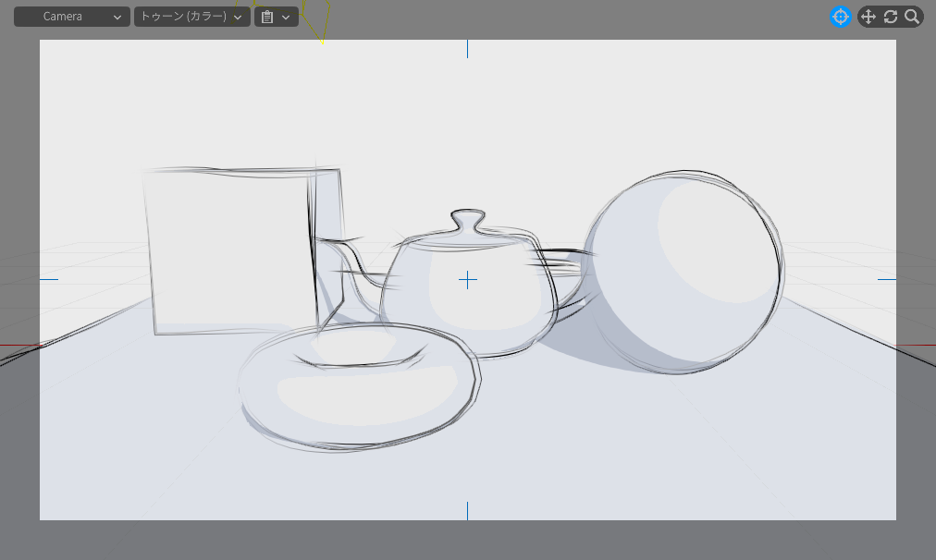Open the トゥーン (カラー) display mode dropdown

[x=191, y=17]
